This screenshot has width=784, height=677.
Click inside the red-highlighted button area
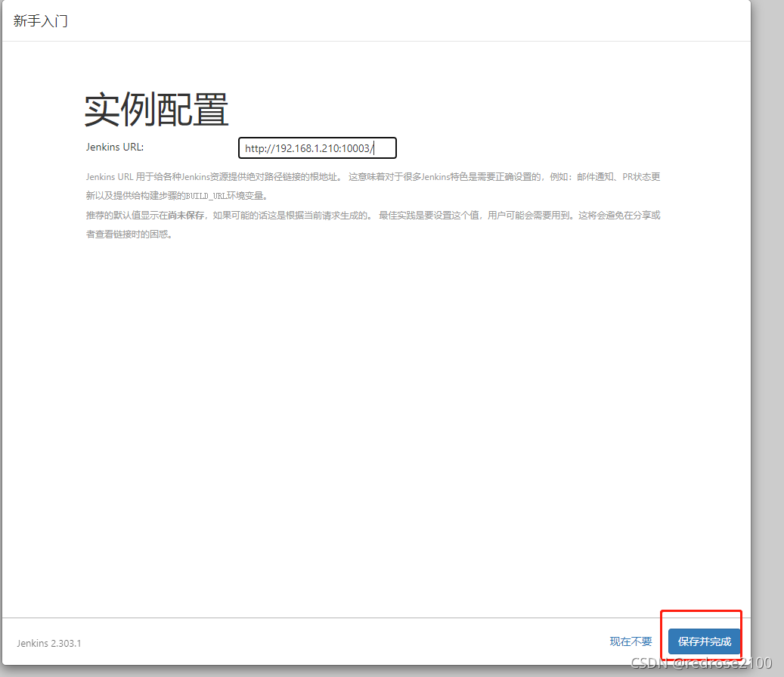[x=702, y=641]
